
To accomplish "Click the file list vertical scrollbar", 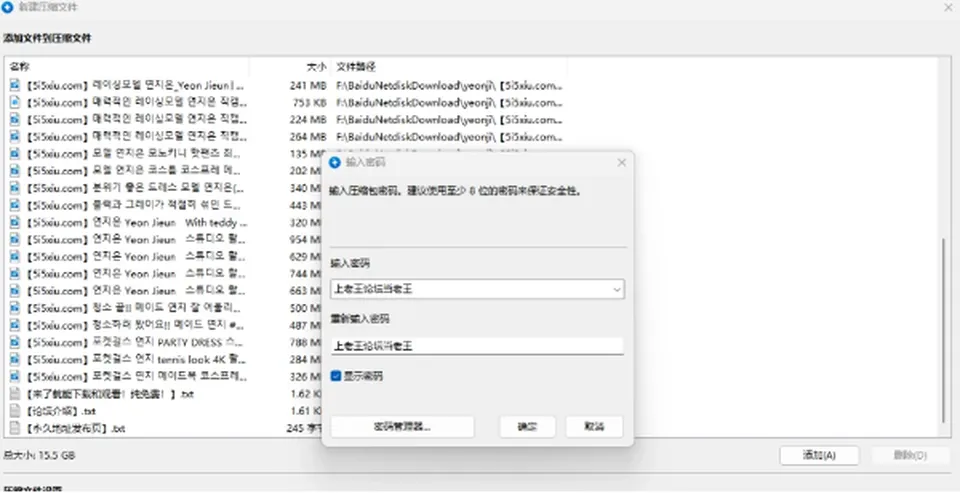I will 943,331.
